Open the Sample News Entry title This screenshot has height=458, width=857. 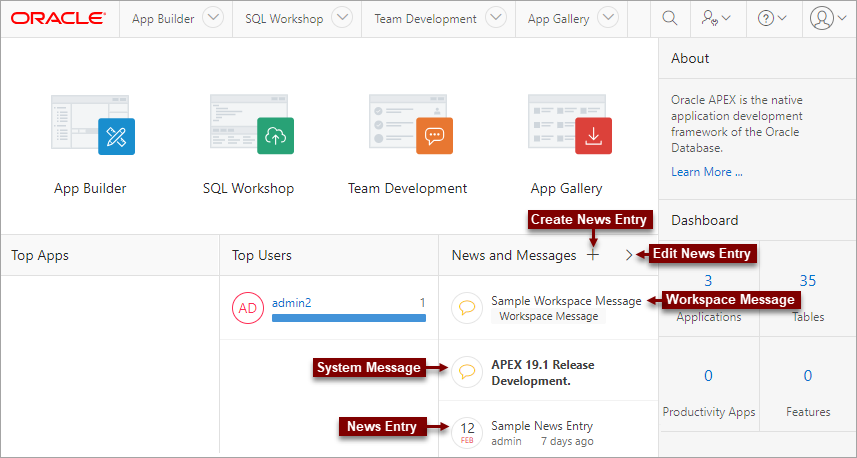click(x=542, y=426)
